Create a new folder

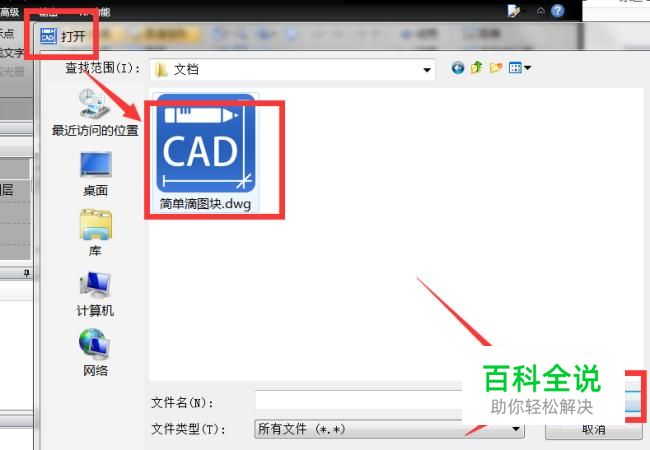point(496,68)
